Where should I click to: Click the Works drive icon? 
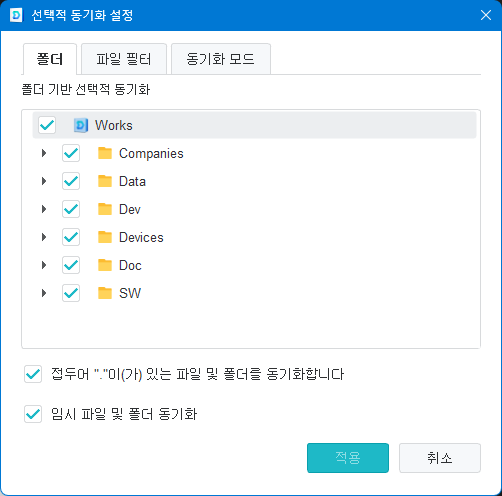81,125
